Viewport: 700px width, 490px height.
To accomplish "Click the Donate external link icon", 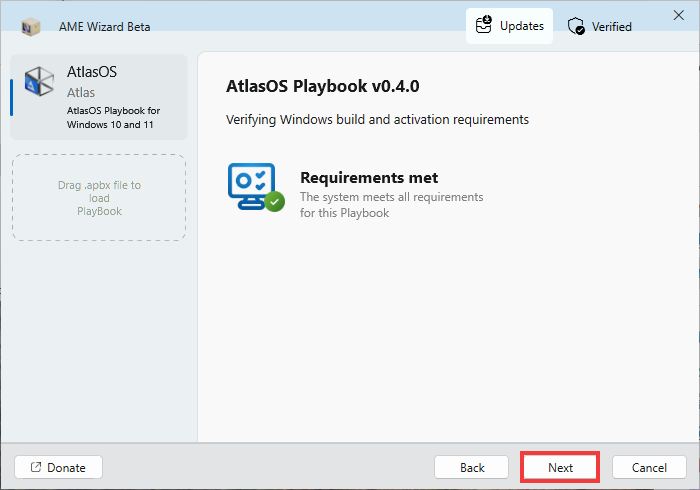I will click(36, 467).
